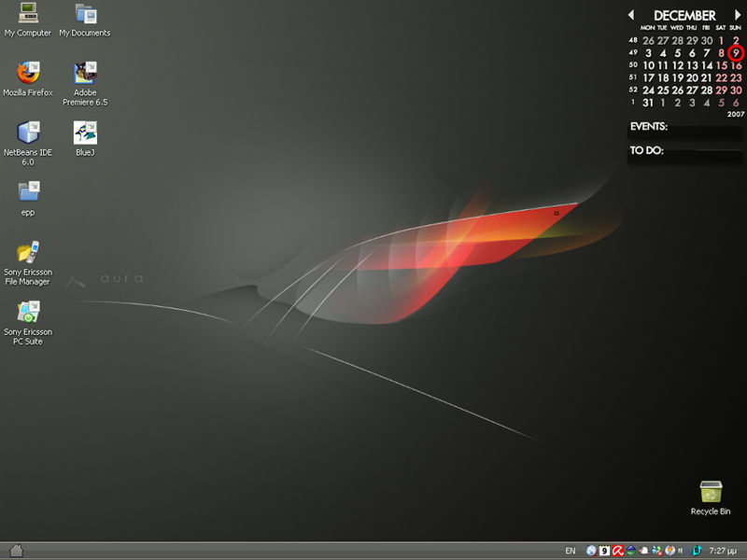The height and width of the screenshot is (560, 747).
Task: Open Adobe Premiere 6.5
Action: (x=85, y=75)
